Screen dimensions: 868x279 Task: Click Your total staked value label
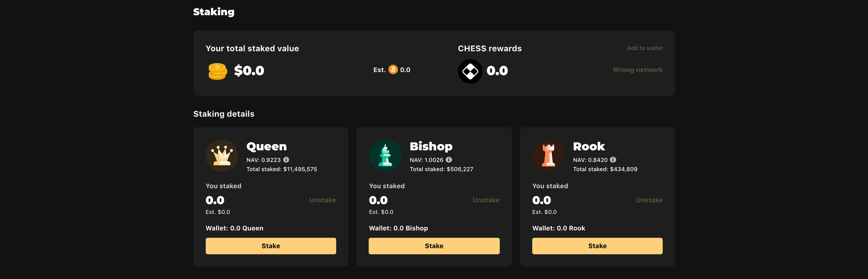[252, 49]
